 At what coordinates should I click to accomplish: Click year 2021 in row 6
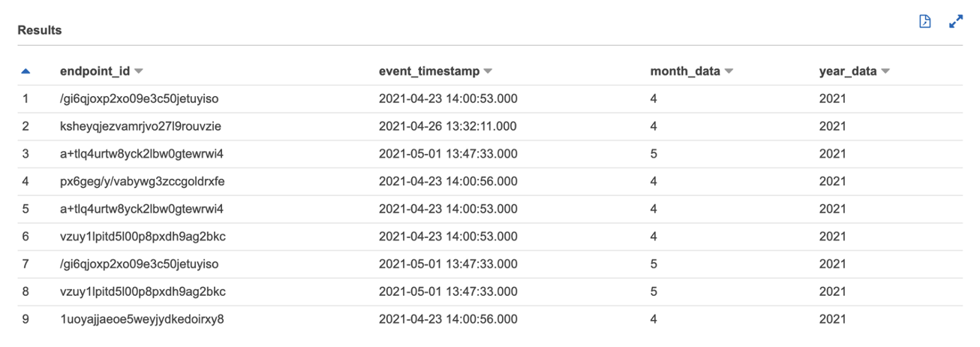[x=832, y=237]
